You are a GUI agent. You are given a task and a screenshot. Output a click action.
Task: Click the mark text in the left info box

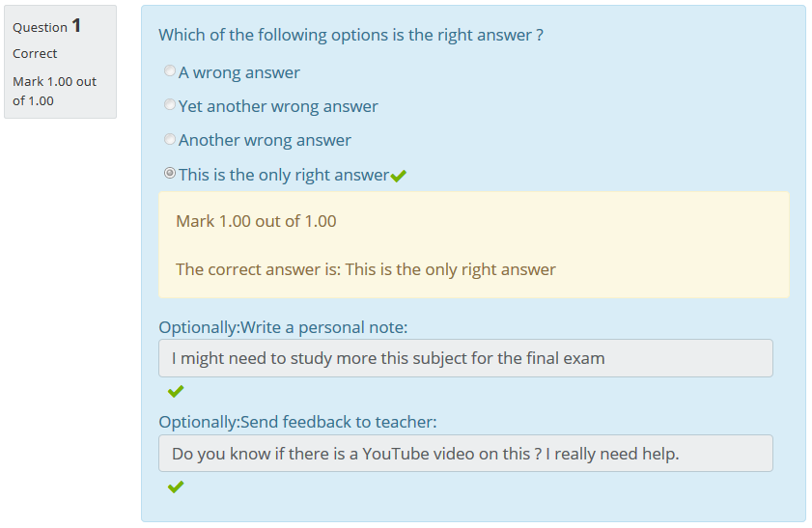[x=54, y=91]
